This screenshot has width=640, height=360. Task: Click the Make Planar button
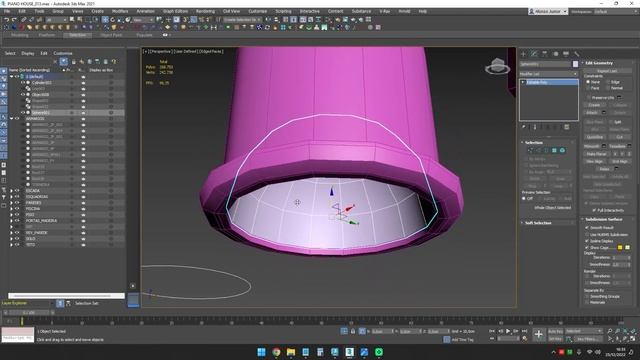pyautogui.click(x=597, y=154)
